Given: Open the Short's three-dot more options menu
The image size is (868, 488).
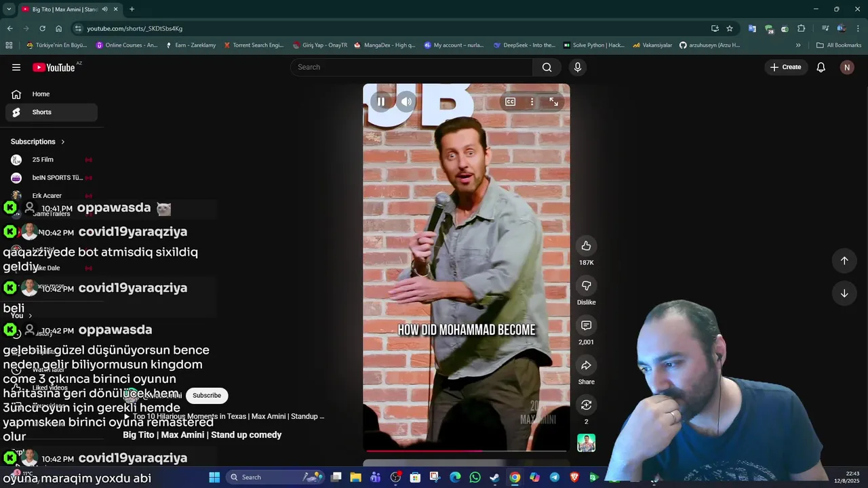Looking at the screenshot, I should coord(532,102).
